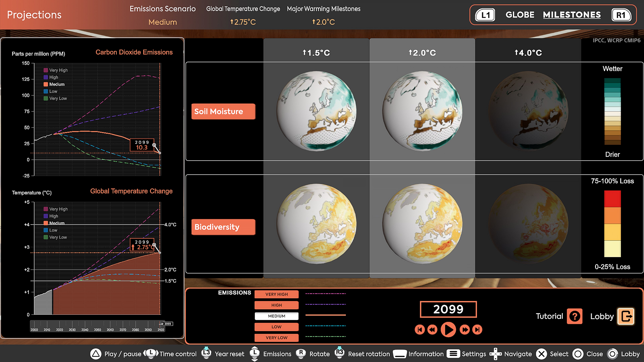The image size is (644, 362).
Task: Open the Tutorial help icon
Action: click(x=575, y=316)
